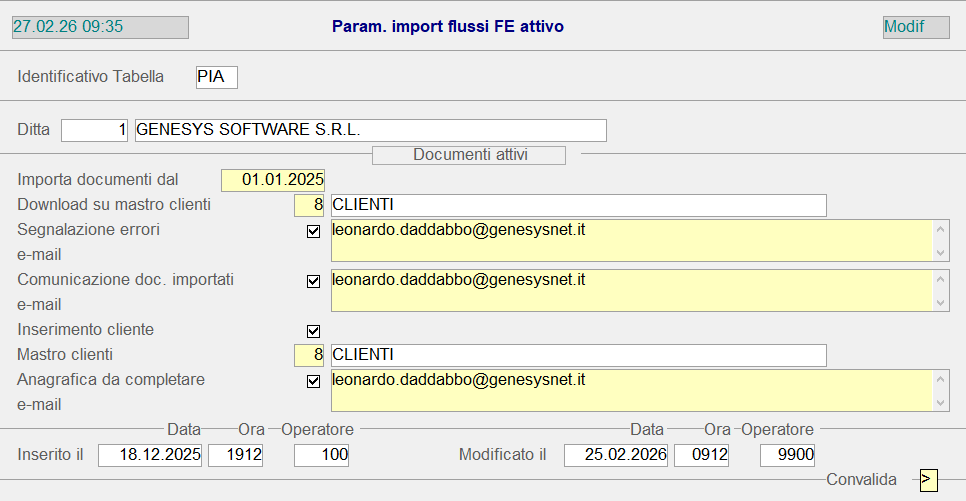Click the Modif status button

[915, 27]
